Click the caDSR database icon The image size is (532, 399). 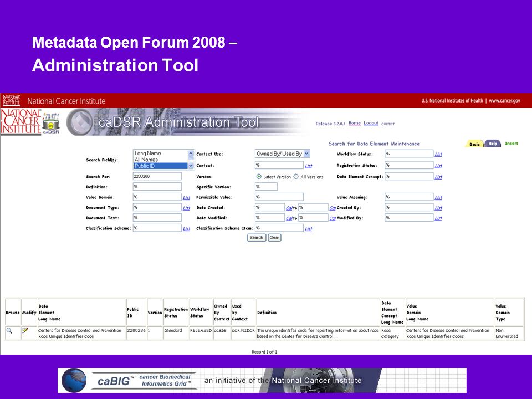tap(51, 122)
